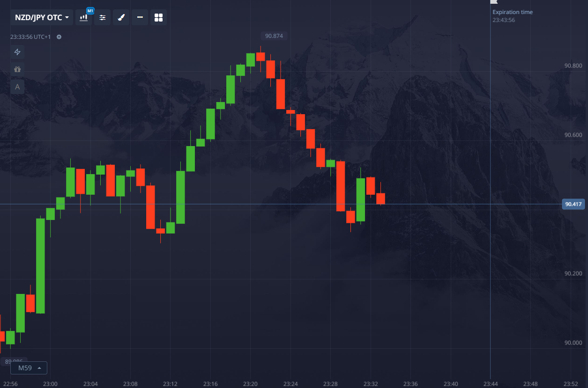Open the time zone gear settings

pos(59,37)
